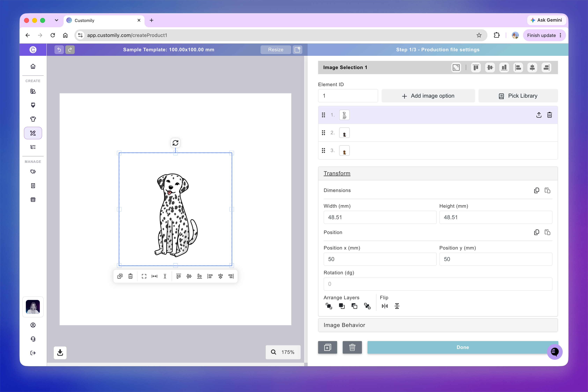Open the t-shirt products icon in sidebar
Viewport: 588px width, 392px height.
33,119
